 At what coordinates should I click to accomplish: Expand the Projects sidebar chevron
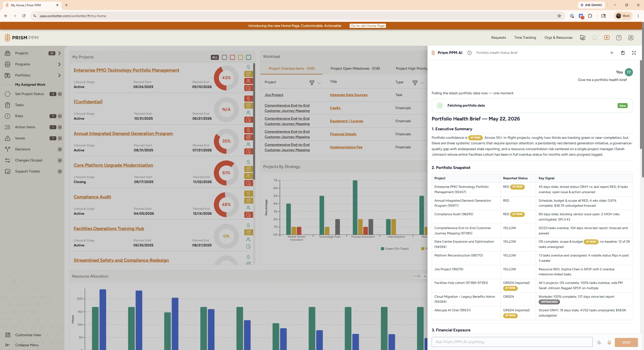click(59, 53)
